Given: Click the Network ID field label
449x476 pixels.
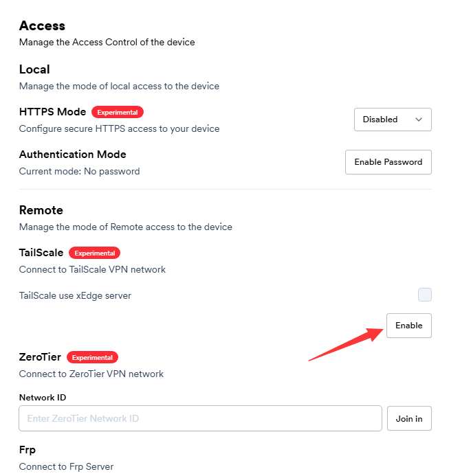Looking at the screenshot, I should (x=42, y=397).
